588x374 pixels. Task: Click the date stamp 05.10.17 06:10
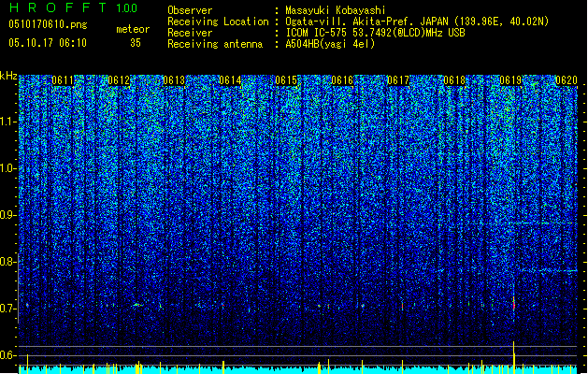tap(48, 43)
